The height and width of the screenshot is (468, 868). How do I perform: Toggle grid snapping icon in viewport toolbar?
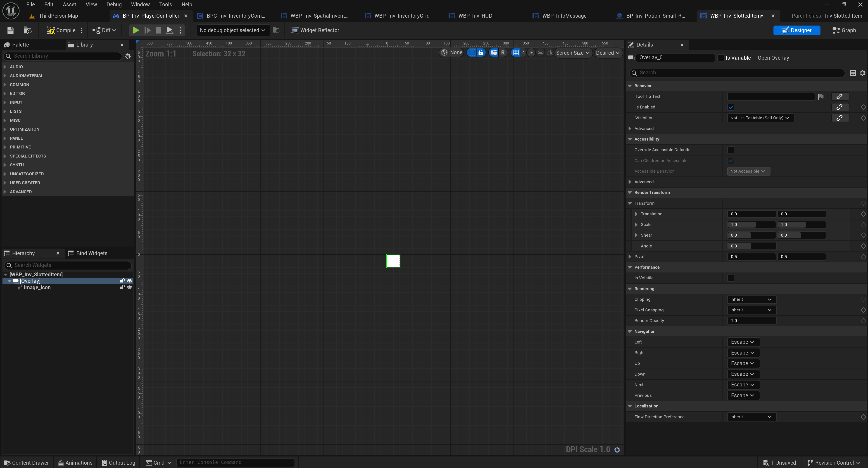(x=516, y=52)
